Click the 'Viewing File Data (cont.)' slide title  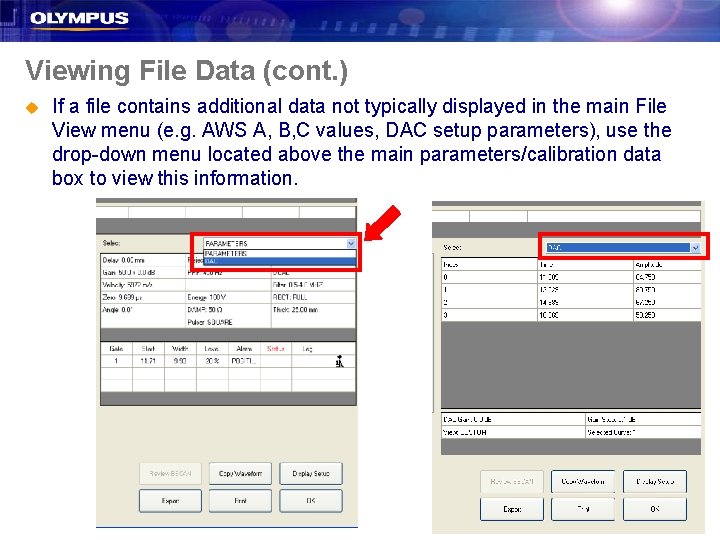[x=186, y=71]
